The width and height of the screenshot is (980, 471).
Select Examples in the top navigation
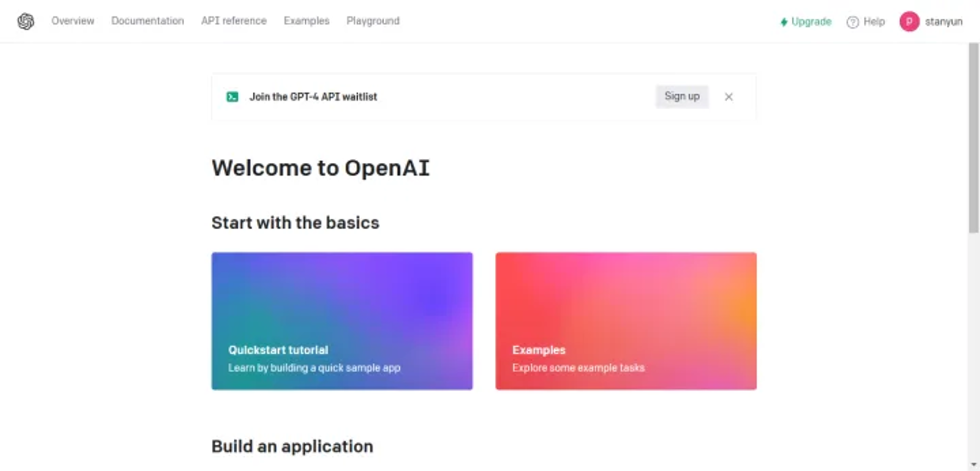click(307, 21)
